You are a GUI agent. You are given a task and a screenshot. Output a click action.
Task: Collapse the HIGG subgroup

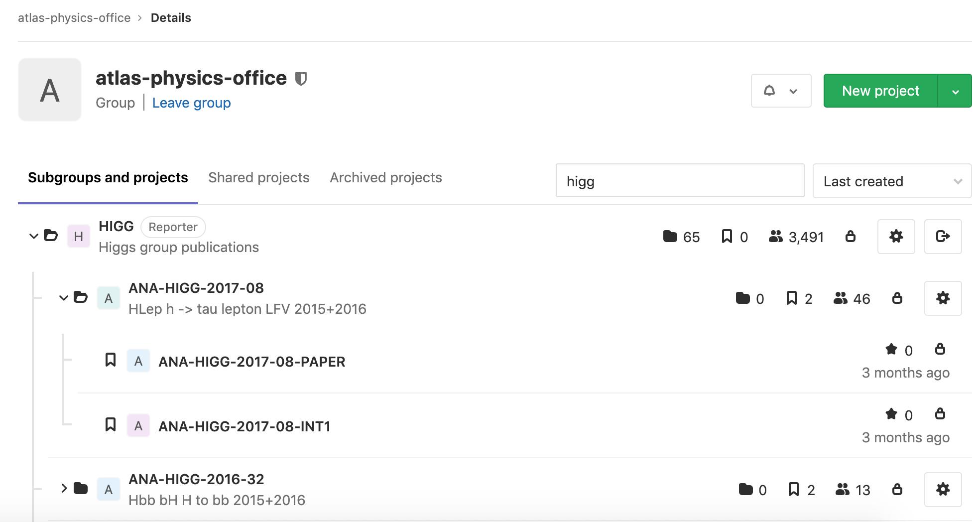(33, 236)
